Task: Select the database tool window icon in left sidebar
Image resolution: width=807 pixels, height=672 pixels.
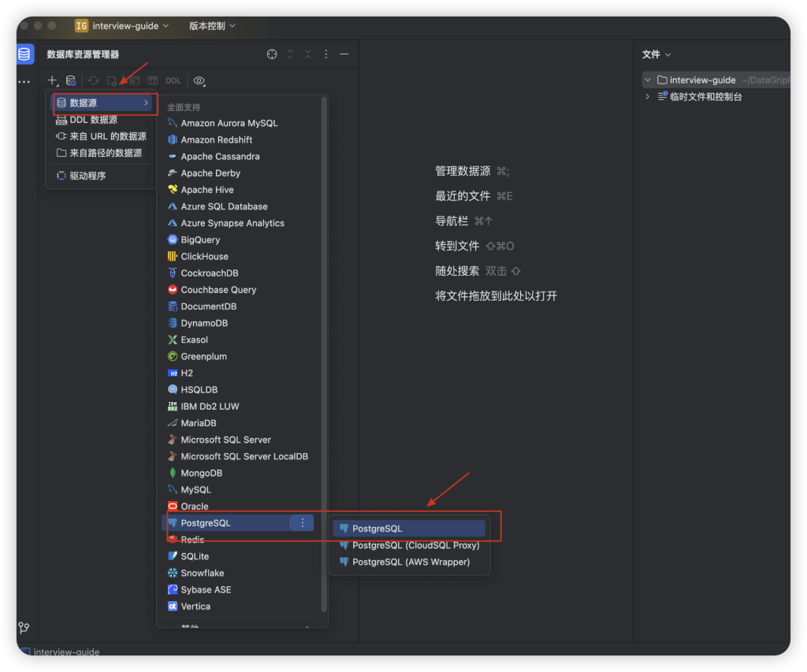Action: coord(24,54)
